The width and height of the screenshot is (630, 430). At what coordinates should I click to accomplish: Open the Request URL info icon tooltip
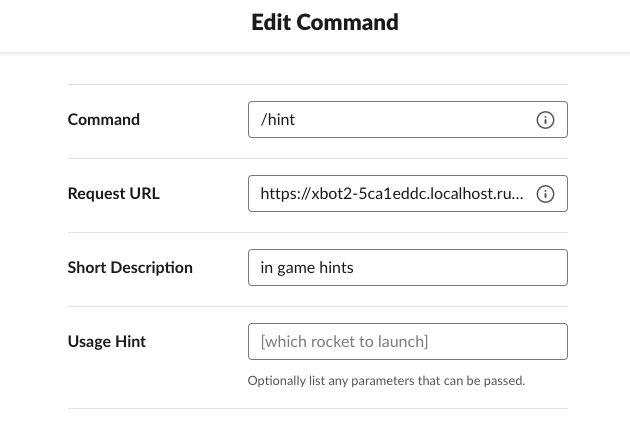pos(545,194)
